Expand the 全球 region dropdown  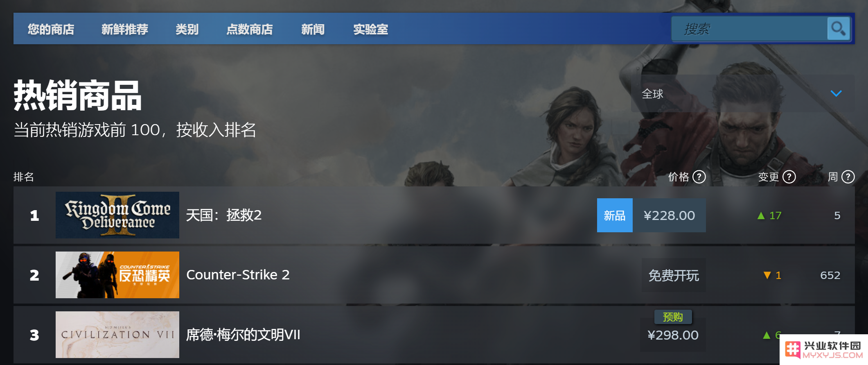(x=742, y=93)
